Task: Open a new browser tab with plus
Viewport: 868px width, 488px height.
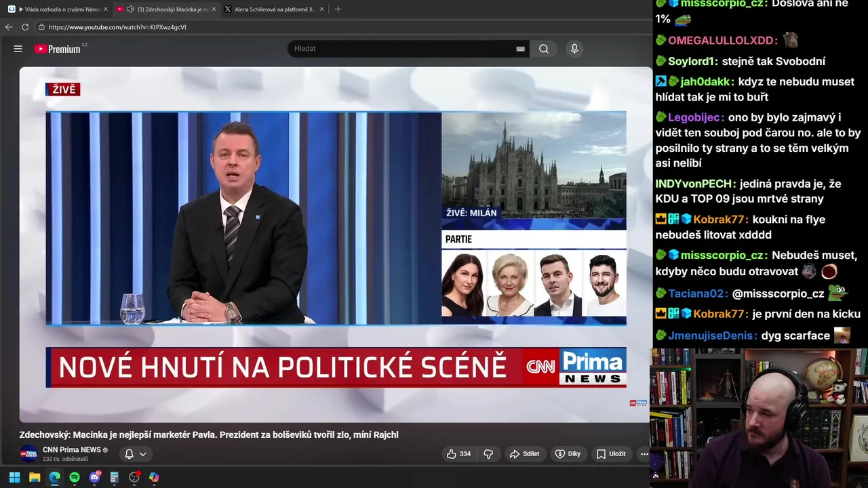Action: tap(338, 9)
